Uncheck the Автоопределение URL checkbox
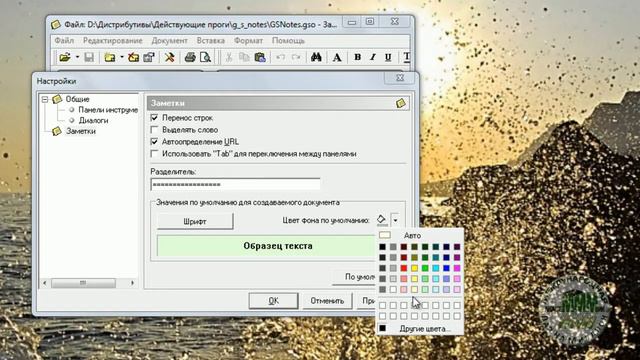This screenshot has height=360, width=640. click(154, 142)
